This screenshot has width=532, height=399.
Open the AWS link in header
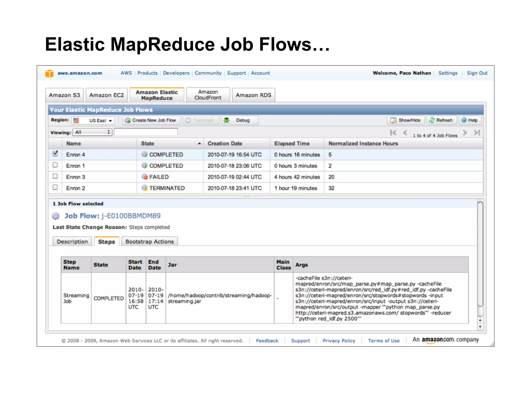(x=126, y=73)
